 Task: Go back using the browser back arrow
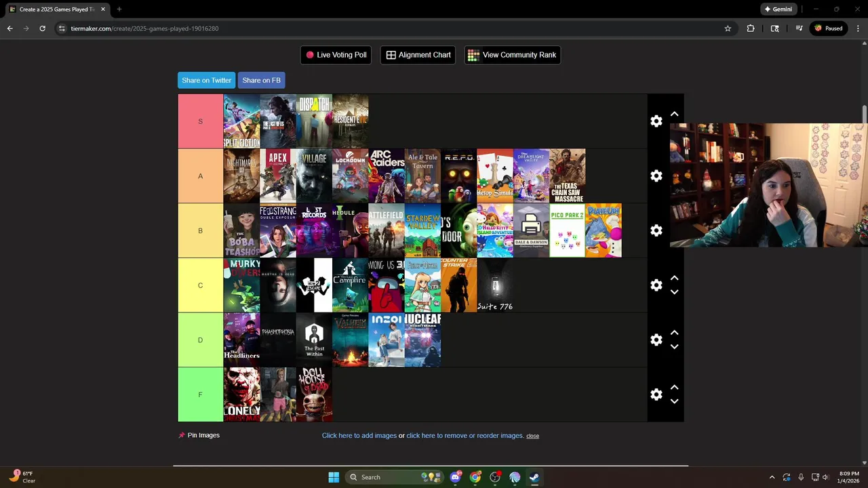(9, 28)
